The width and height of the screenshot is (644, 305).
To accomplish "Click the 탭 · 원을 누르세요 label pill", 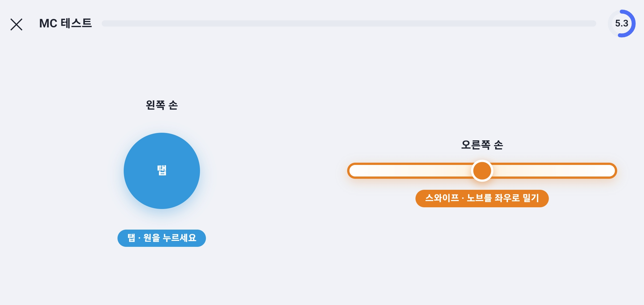I will pos(162,238).
